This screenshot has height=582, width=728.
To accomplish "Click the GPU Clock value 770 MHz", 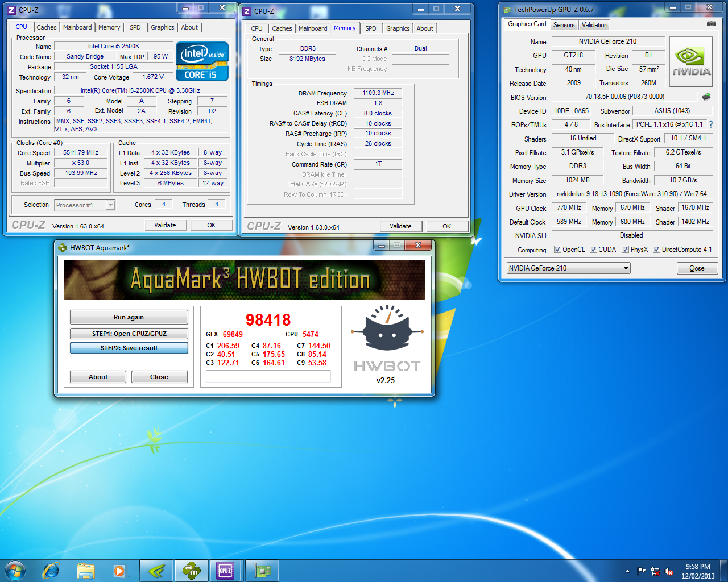I will [x=569, y=207].
